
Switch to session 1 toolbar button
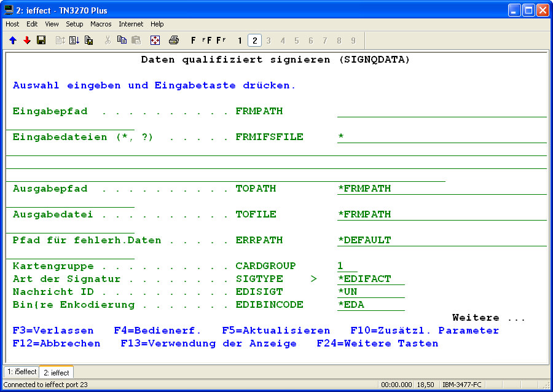tap(240, 41)
